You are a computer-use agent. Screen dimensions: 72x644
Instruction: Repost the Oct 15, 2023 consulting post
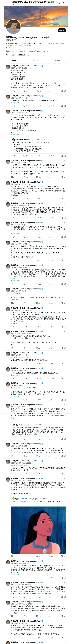(x=24, y=284)
